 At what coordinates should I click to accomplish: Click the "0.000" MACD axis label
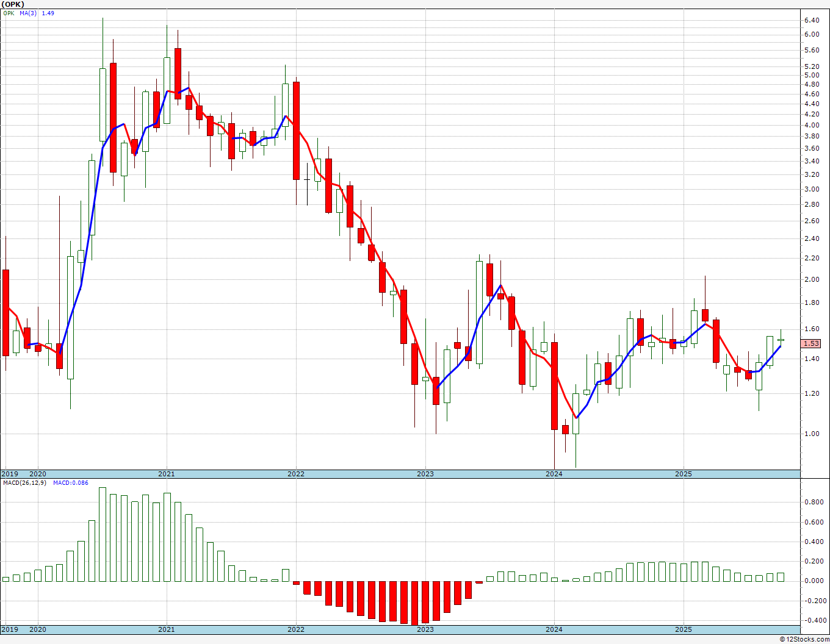814,581
